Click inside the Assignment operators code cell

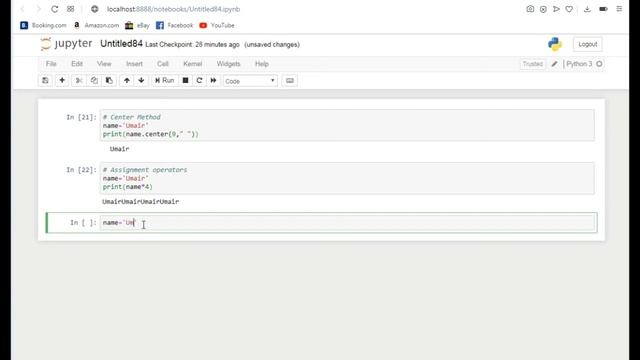[x=347, y=178]
